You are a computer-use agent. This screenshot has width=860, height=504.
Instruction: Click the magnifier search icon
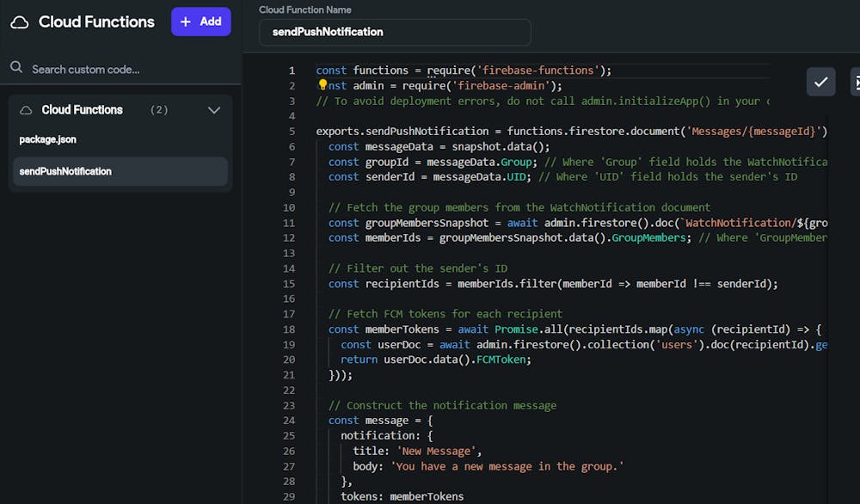coord(16,68)
